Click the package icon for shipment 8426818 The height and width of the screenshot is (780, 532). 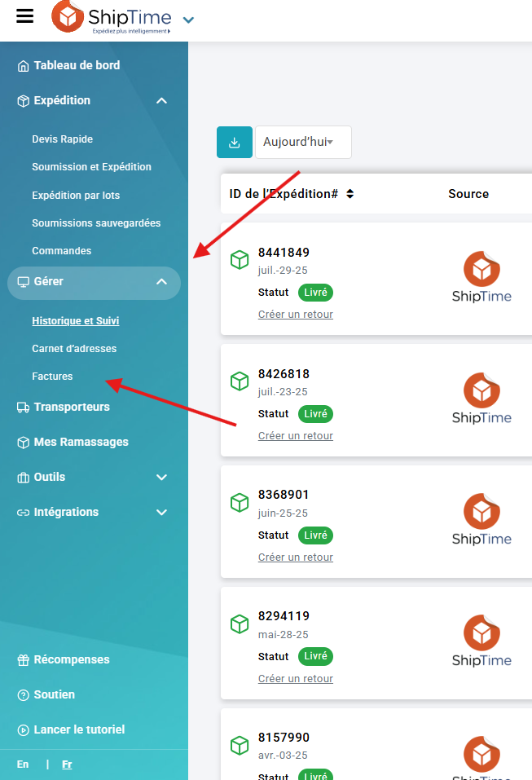pyautogui.click(x=240, y=381)
